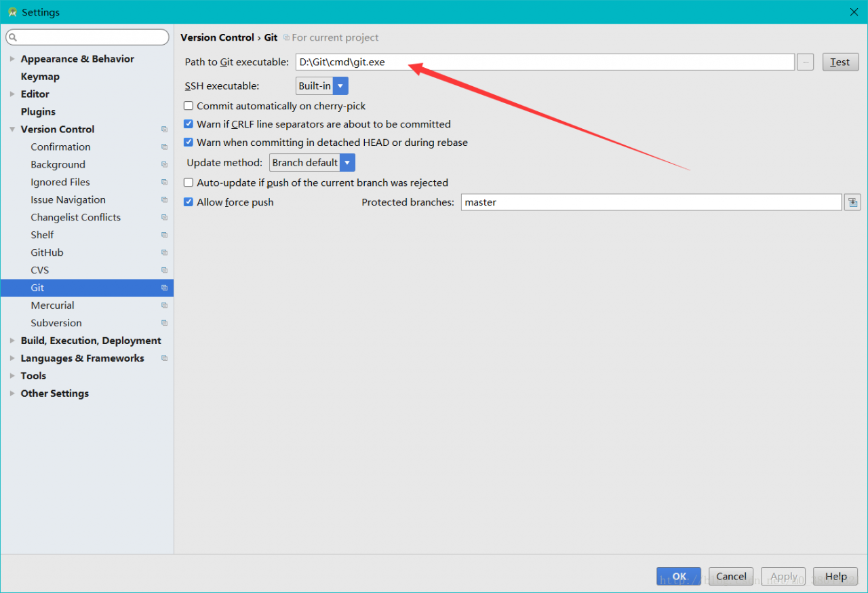The image size is (868, 593).
Task: Collapse the Version Control section arrow
Action: pyautogui.click(x=12, y=130)
